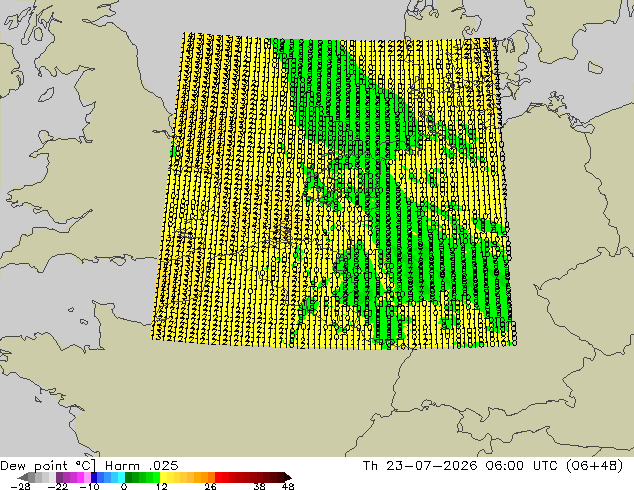This screenshot has height=490, width=634.
Task: Click the -10 legend value
Action: pos(89,486)
